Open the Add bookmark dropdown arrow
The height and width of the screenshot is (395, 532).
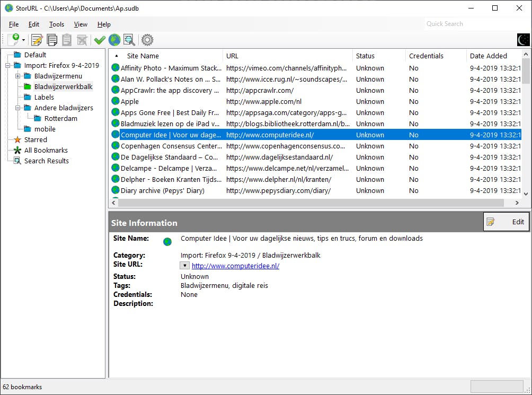coord(24,40)
